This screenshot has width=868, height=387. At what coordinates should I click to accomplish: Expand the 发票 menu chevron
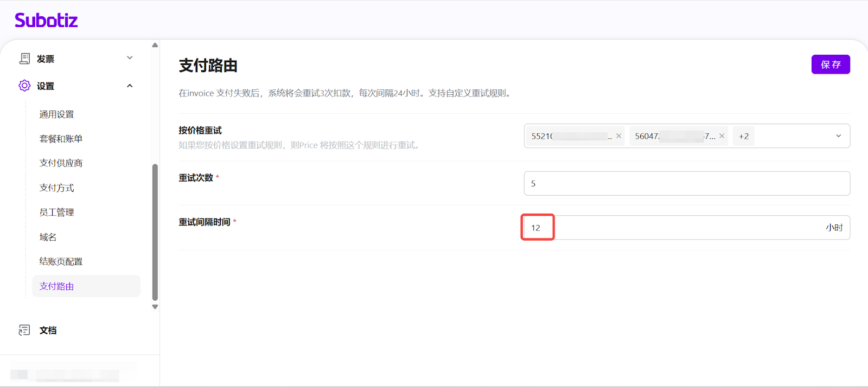click(x=130, y=58)
